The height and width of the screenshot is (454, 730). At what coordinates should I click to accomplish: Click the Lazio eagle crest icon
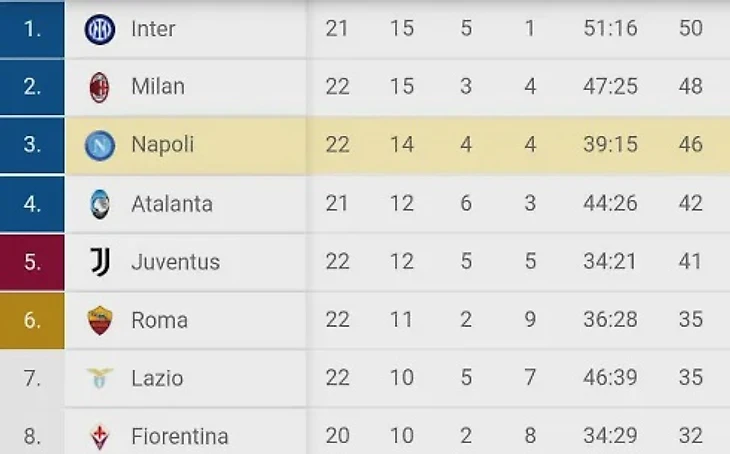pos(100,378)
